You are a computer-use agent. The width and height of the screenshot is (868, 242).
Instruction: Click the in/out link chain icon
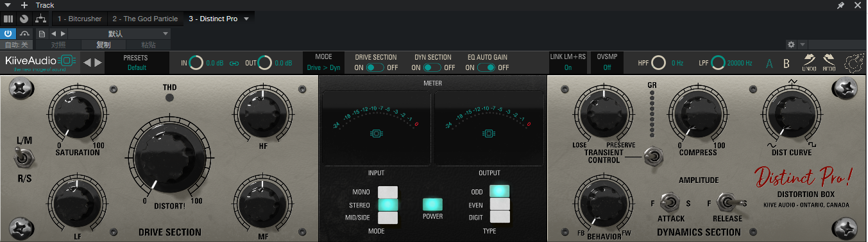(x=234, y=63)
